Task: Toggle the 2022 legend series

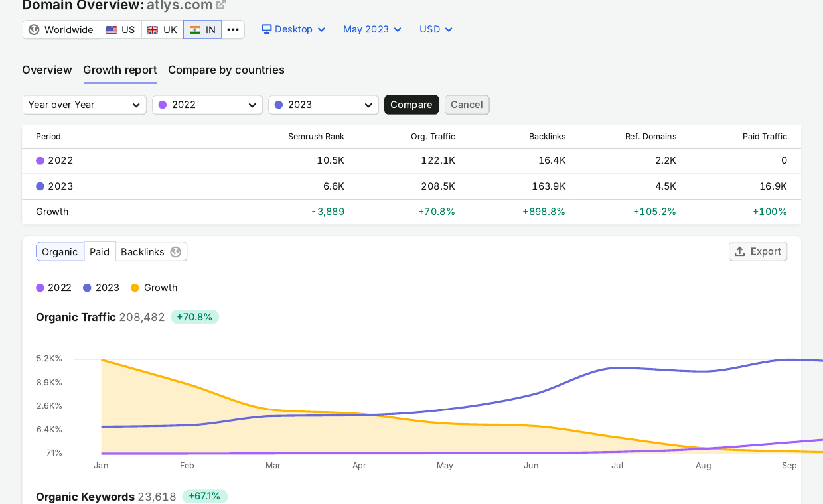Action: pos(54,288)
